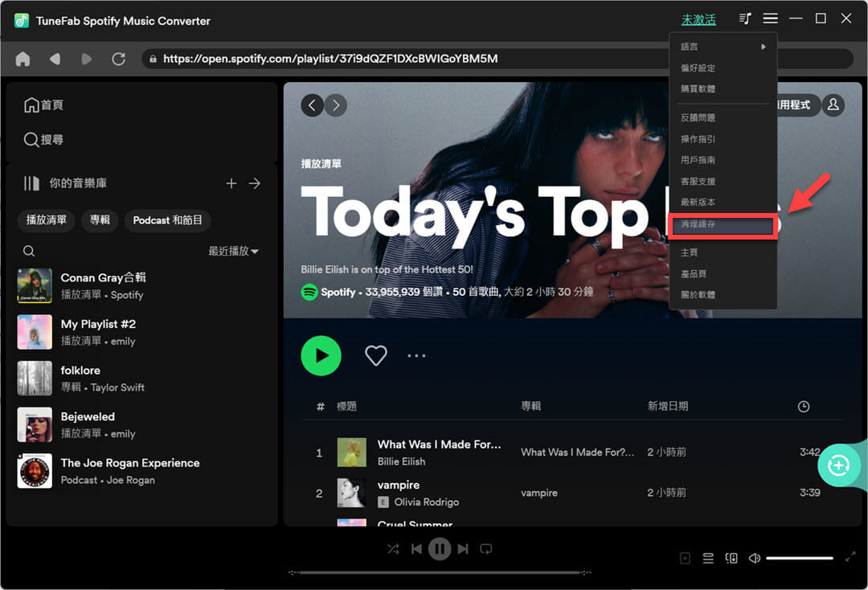The height and width of the screenshot is (590, 868).
Task: Filter library by 專輯 chip
Action: click(100, 220)
